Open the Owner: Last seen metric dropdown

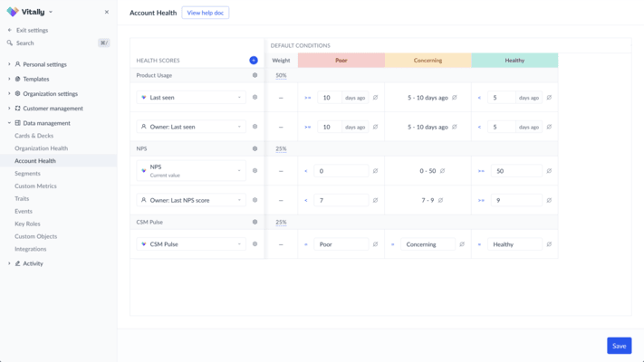point(191,127)
